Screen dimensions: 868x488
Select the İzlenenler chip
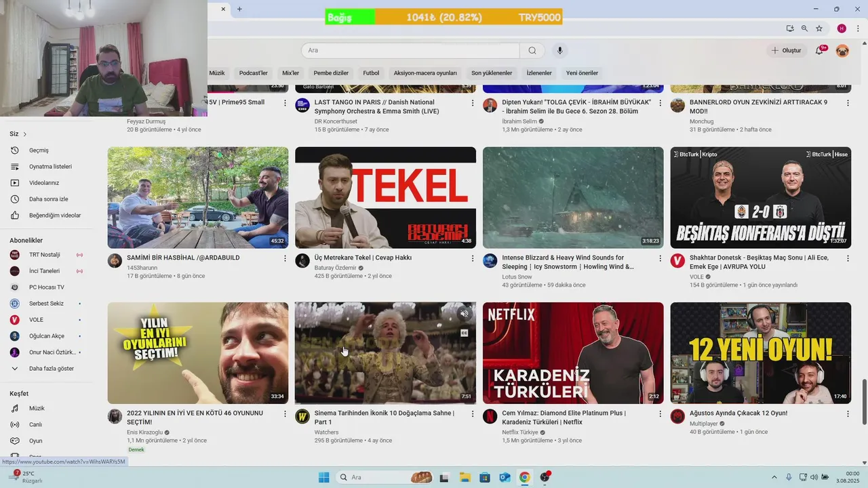(539, 73)
